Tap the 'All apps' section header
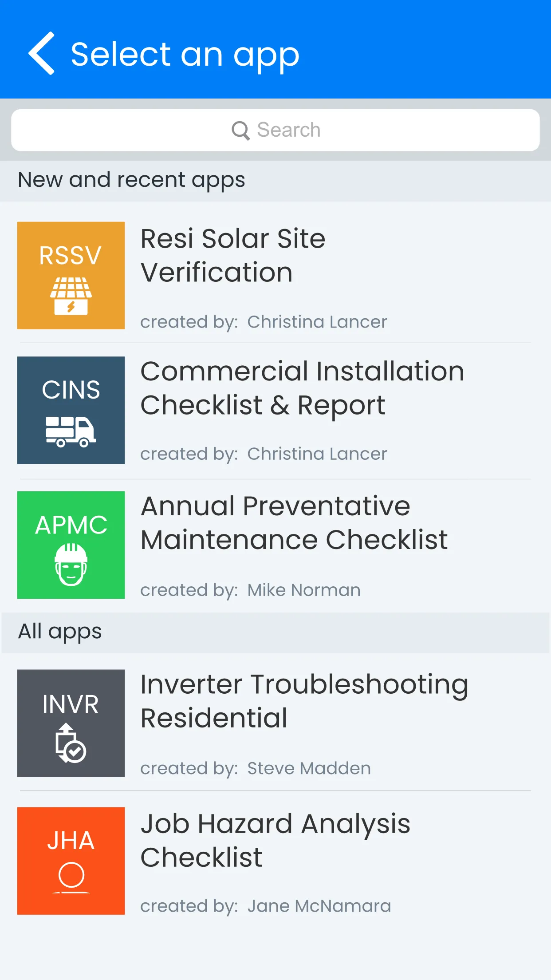The height and width of the screenshot is (980, 551). point(60,632)
